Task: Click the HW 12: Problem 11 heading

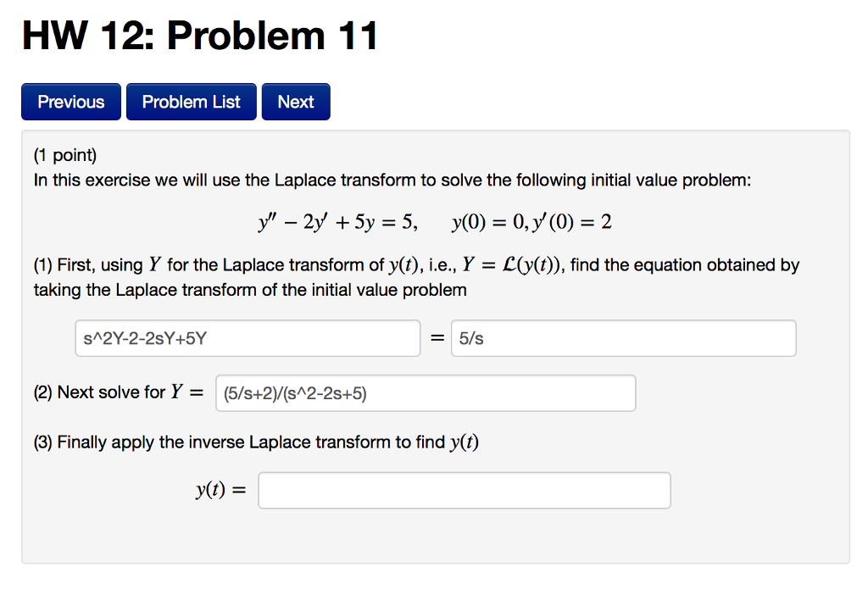Action: [x=200, y=35]
